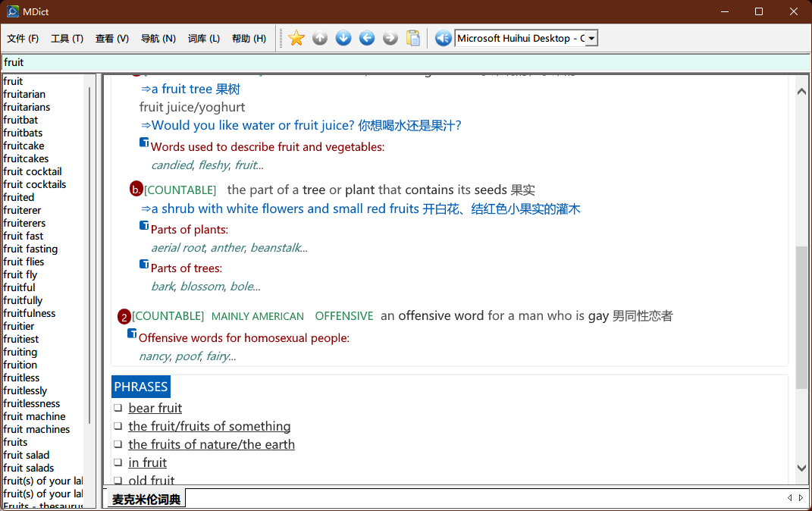Select 'fruited' in the word list

pos(19,197)
